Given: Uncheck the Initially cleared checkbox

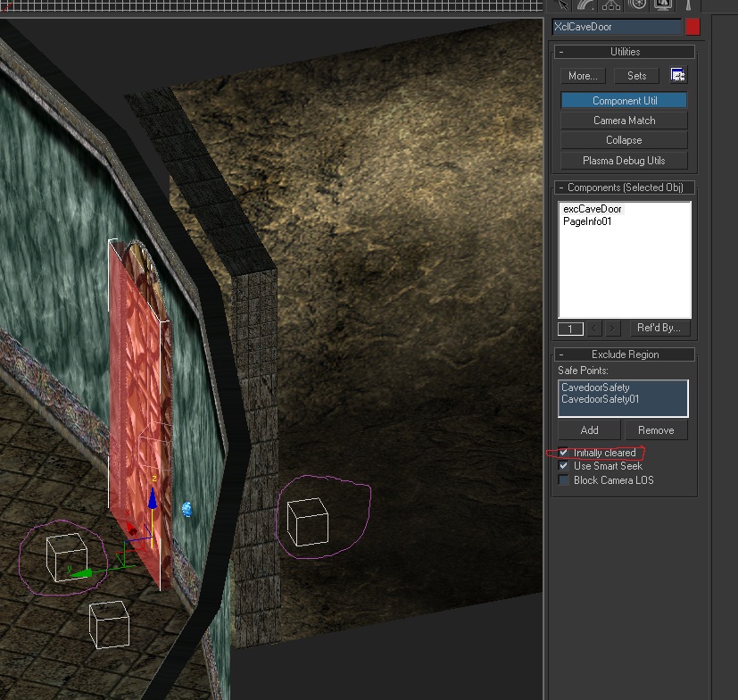Looking at the screenshot, I should tap(563, 452).
